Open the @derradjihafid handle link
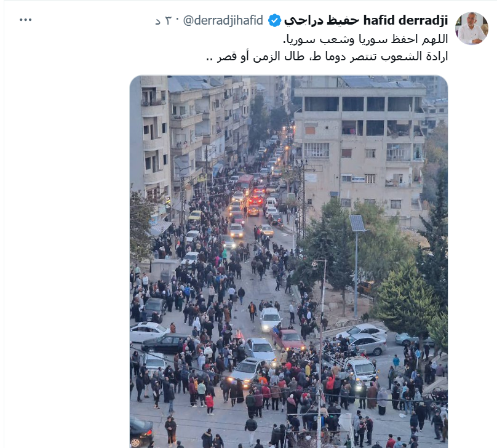This screenshot has width=497, height=448. pyautogui.click(x=223, y=20)
